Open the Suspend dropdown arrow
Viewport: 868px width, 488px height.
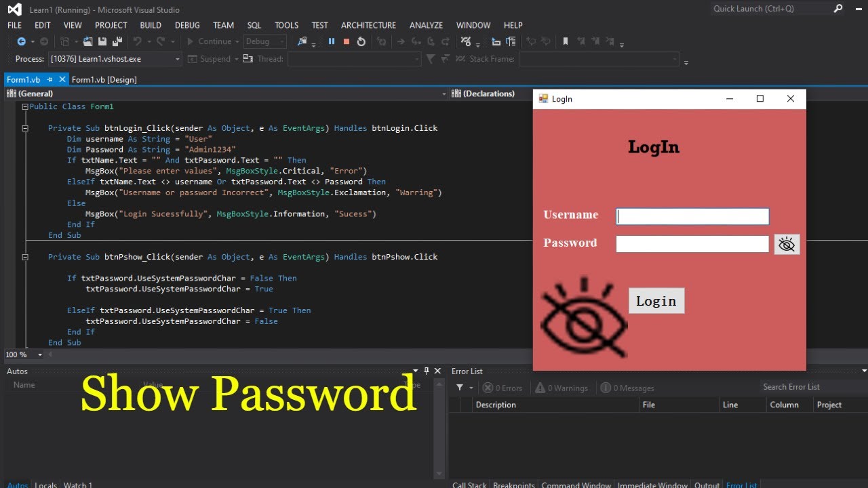tap(237, 59)
